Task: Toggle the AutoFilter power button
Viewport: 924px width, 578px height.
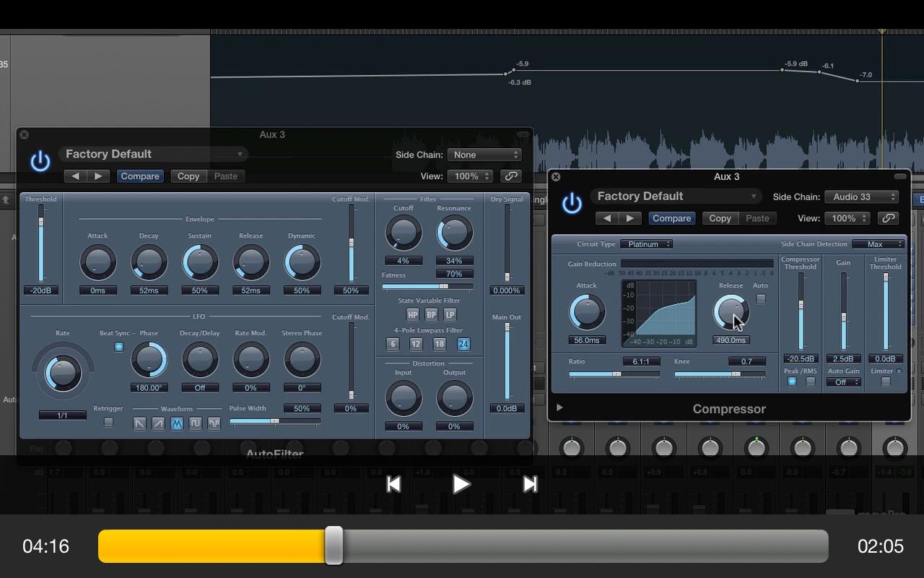Action: point(40,161)
